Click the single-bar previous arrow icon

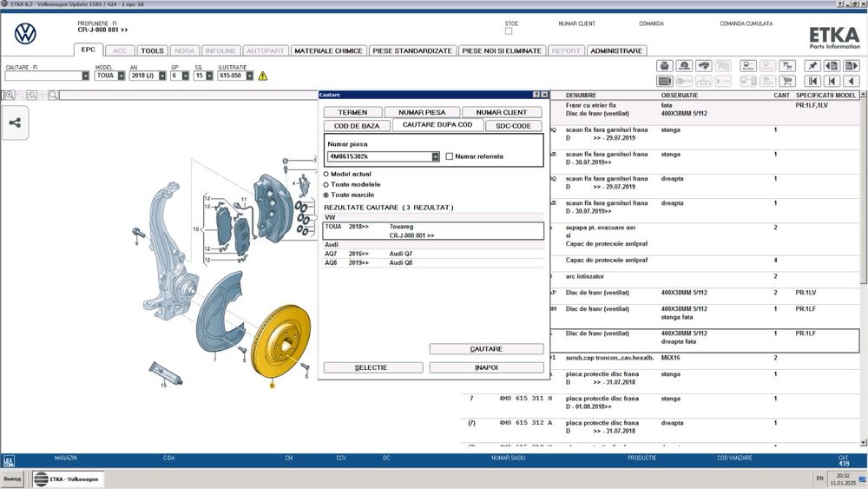[x=832, y=81]
